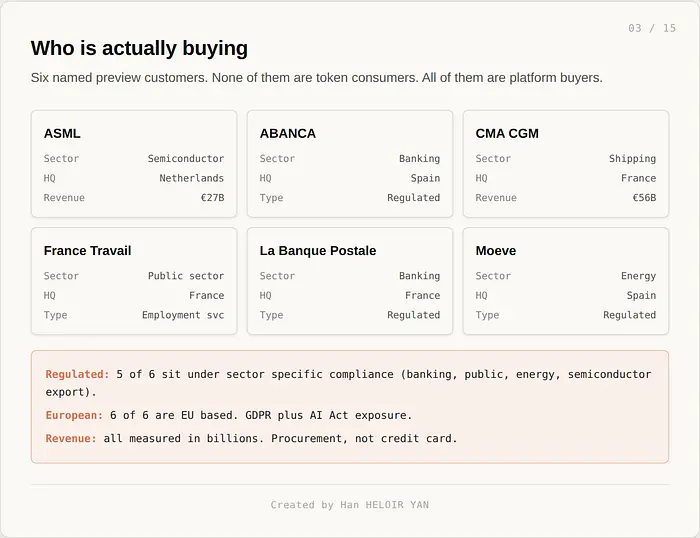Click Semiconductor sector value in ASML card
Screen dimensions: 700x538
click(186, 158)
